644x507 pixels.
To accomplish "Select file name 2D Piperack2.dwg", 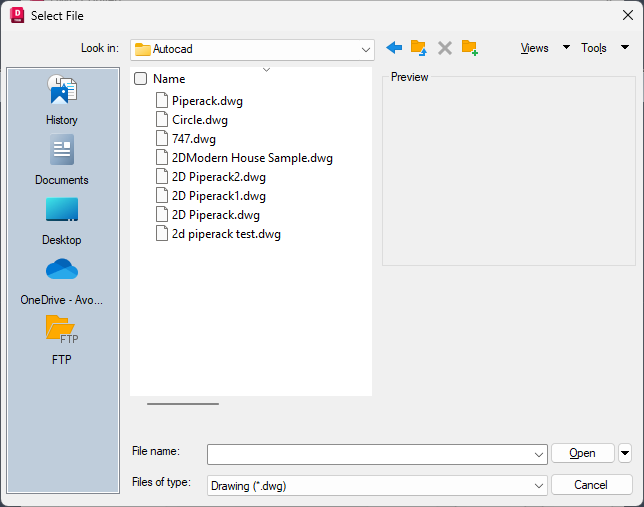I will (x=218, y=177).
